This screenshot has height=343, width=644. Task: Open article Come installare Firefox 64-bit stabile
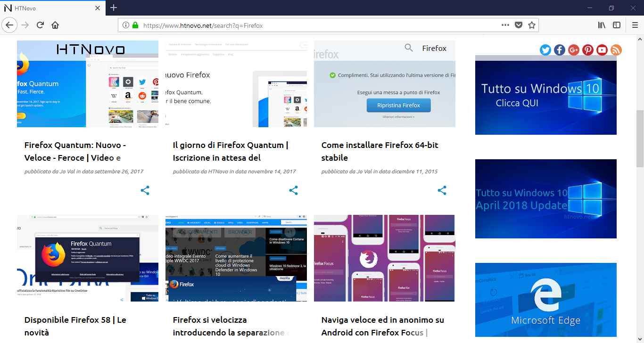tap(380, 151)
